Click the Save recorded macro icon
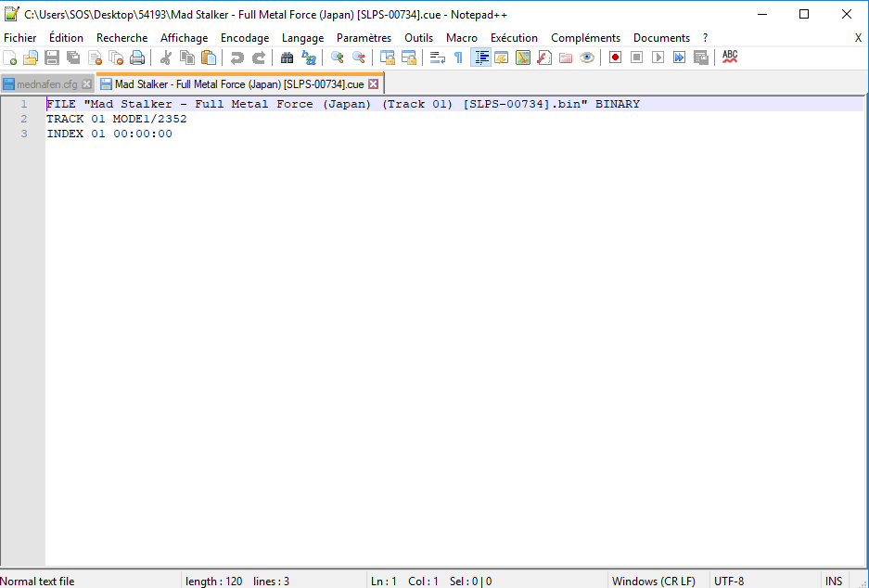 (x=700, y=58)
